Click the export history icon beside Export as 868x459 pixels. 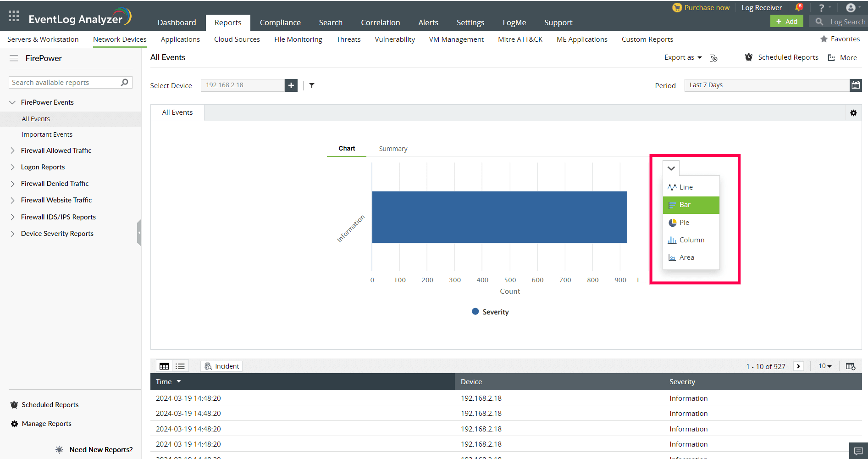(713, 58)
